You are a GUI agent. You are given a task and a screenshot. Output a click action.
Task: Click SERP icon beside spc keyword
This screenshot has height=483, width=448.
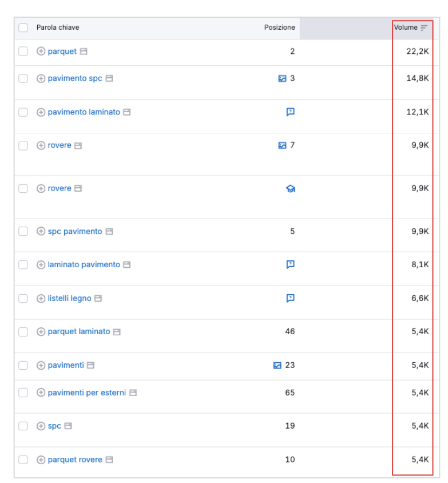pos(68,426)
